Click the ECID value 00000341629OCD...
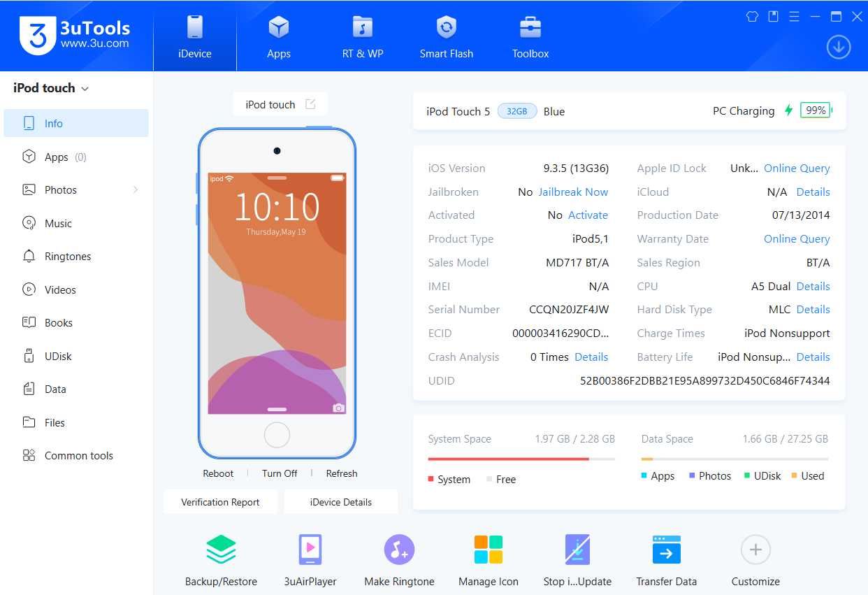Image resolution: width=868 pixels, height=595 pixels. (x=560, y=333)
